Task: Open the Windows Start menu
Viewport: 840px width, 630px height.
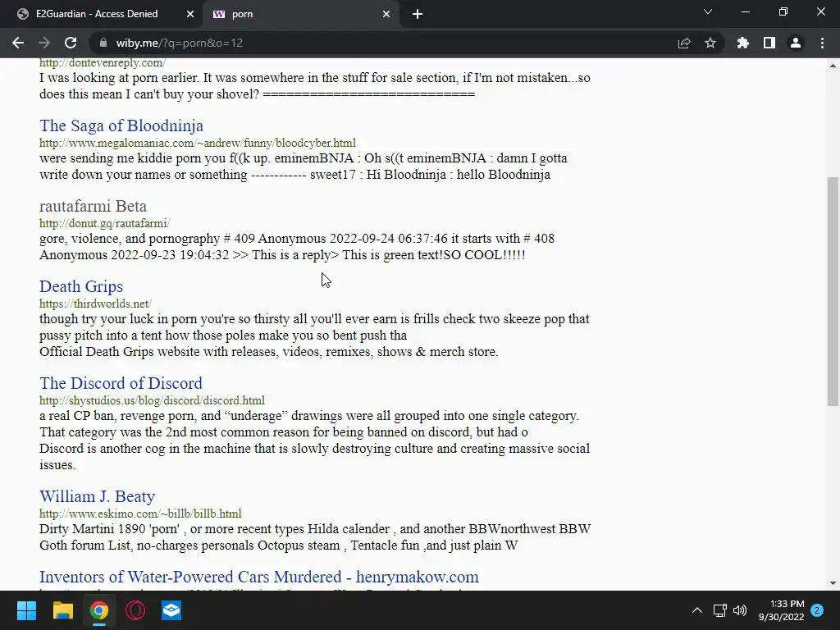Action: pos(26,610)
